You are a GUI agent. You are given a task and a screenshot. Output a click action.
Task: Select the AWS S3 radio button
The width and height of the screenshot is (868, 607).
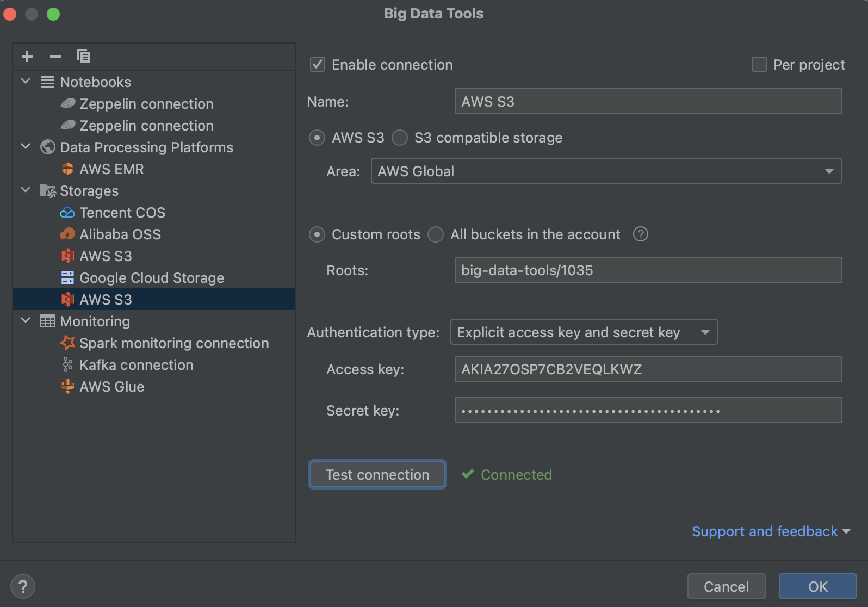317,138
